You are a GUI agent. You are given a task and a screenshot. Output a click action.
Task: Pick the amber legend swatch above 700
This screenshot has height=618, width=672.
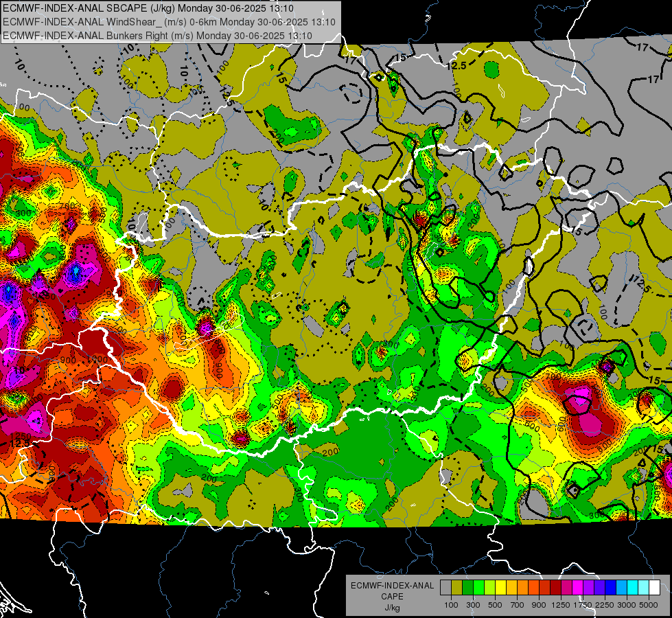click(511, 587)
